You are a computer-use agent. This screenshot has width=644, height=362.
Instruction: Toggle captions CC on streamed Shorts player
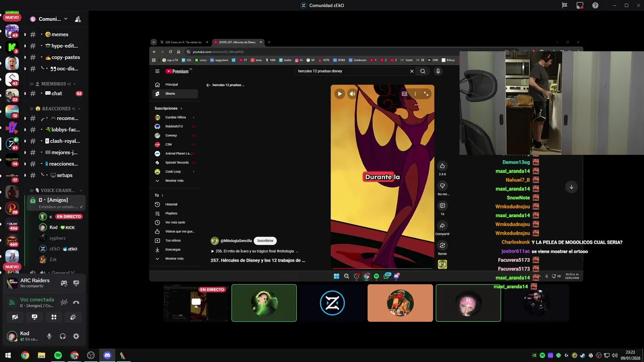point(404,94)
